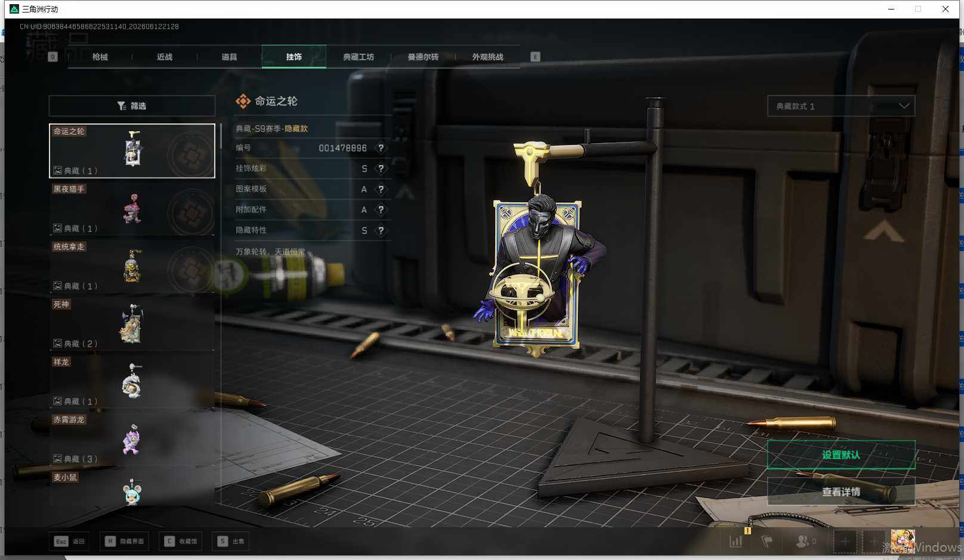Open the bar-chart stats icon

click(x=736, y=541)
